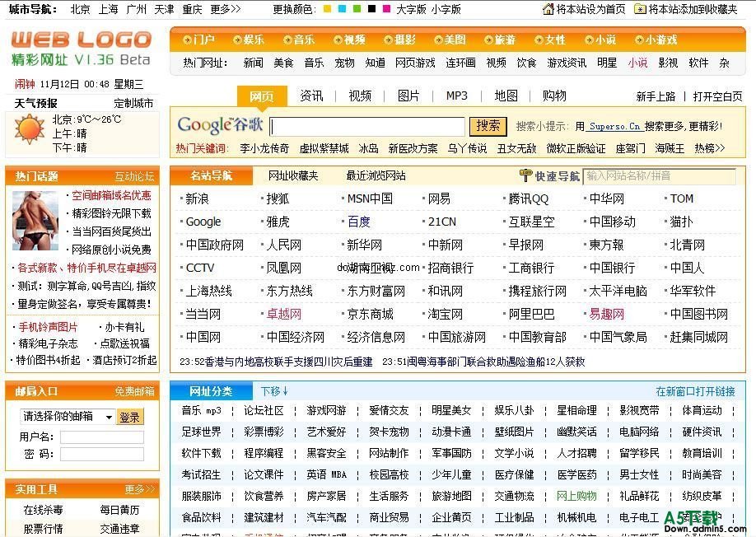Click the 在线杀毒 tool link
Image resolution: width=756 pixels, height=537 pixels.
pos(44,510)
